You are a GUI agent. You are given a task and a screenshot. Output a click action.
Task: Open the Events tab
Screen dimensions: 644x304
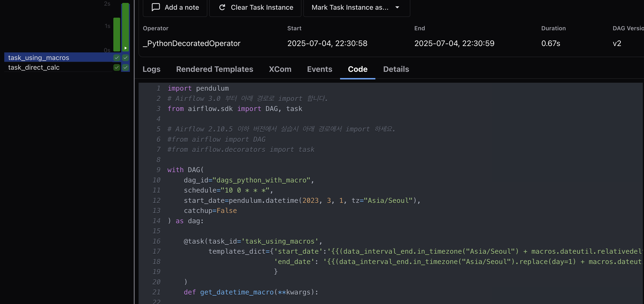(x=319, y=69)
